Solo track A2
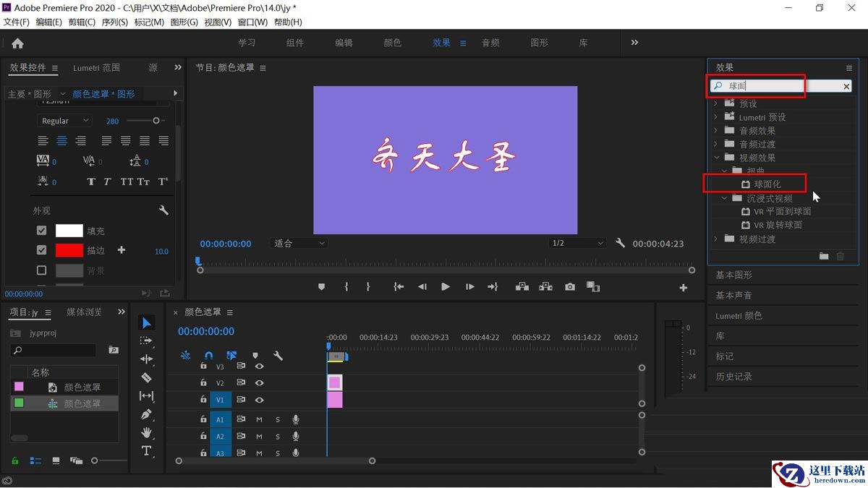868x488 pixels. coord(278,437)
